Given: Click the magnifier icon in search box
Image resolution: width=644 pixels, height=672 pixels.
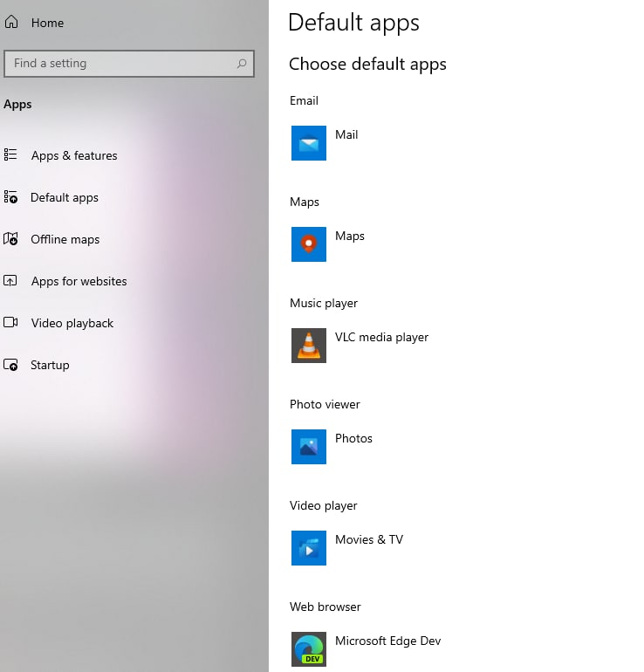Looking at the screenshot, I should [242, 64].
